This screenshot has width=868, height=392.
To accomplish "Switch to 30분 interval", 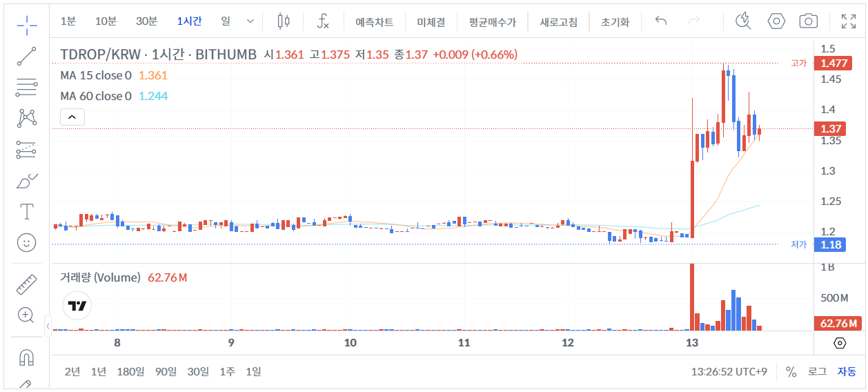I will pyautogui.click(x=147, y=21).
